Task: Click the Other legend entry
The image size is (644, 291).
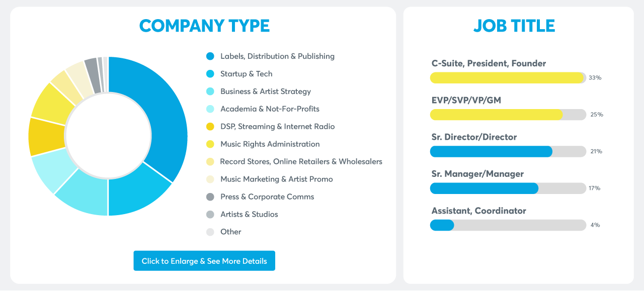Action: tap(224, 232)
